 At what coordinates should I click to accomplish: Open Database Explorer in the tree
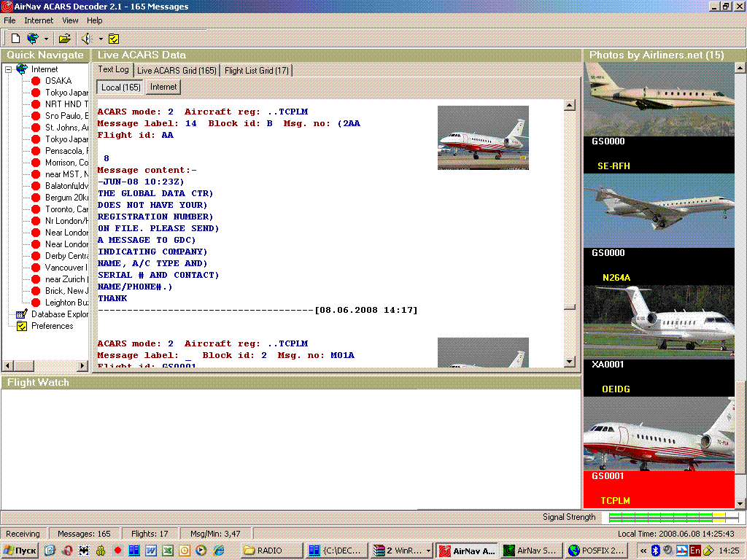click(x=60, y=314)
